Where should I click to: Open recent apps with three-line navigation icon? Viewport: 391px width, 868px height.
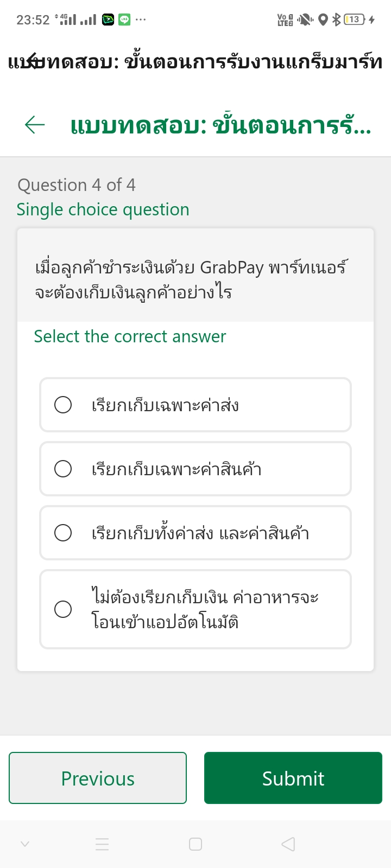(x=102, y=844)
